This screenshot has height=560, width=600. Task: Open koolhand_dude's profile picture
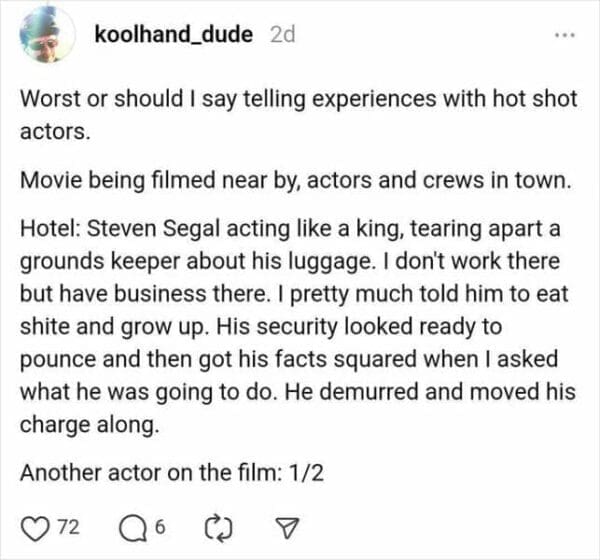click(46, 35)
